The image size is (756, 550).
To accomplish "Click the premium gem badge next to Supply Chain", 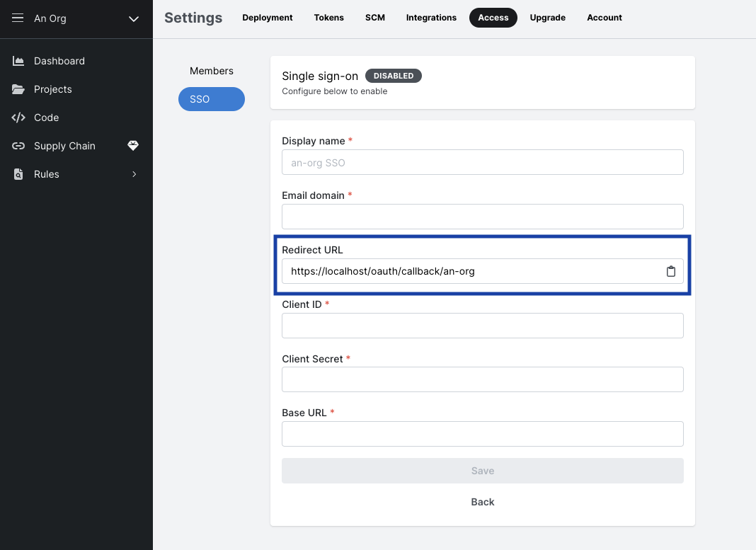I will 133,146.
